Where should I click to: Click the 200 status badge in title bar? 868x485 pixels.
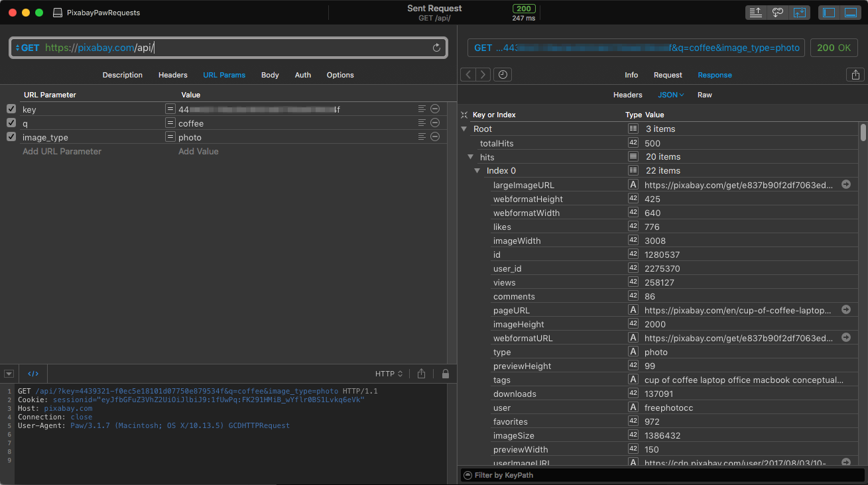(x=523, y=9)
